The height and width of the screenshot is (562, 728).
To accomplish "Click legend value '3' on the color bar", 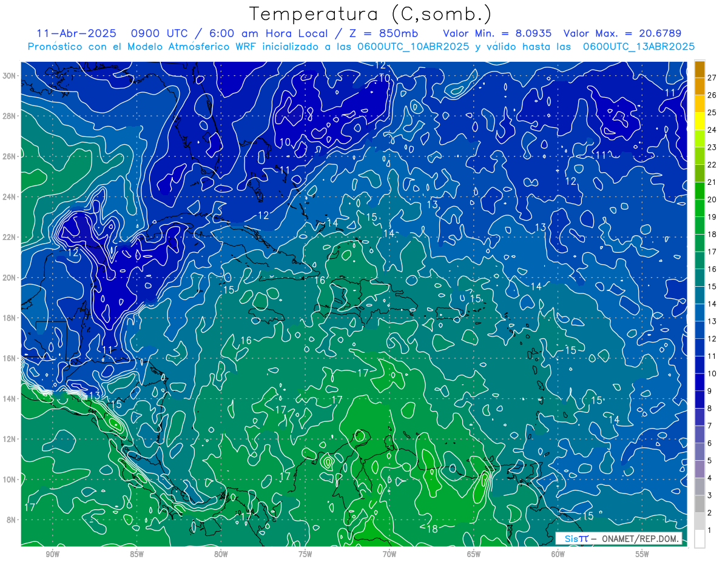I will 710,495.
